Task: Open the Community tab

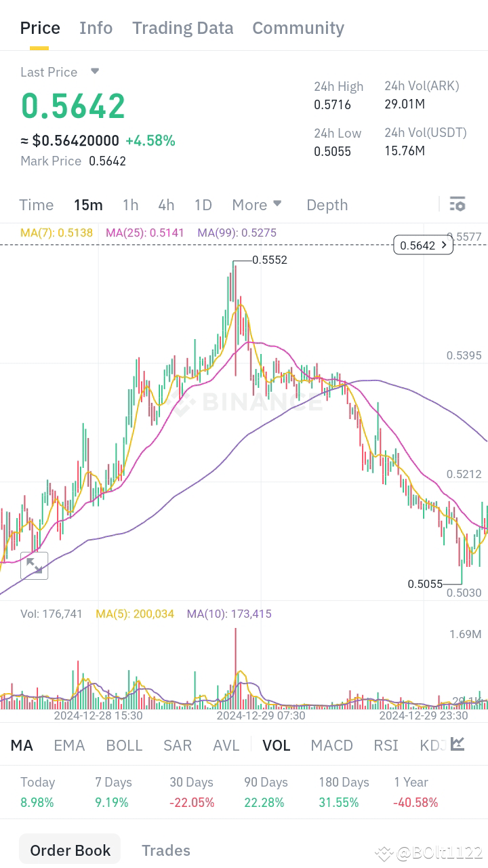Action: pos(298,28)
